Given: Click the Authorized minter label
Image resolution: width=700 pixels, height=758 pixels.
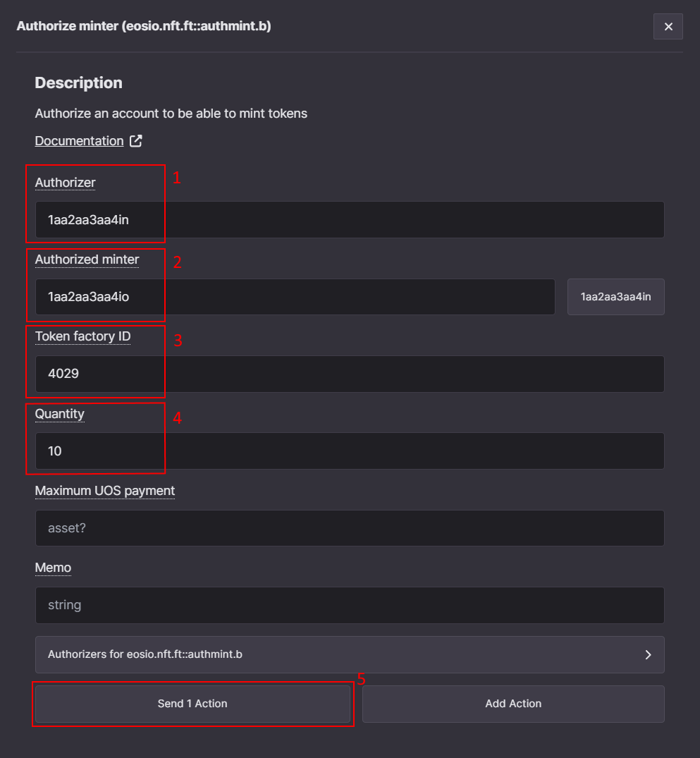Looking at the screenshot, I should click(87, 259).
